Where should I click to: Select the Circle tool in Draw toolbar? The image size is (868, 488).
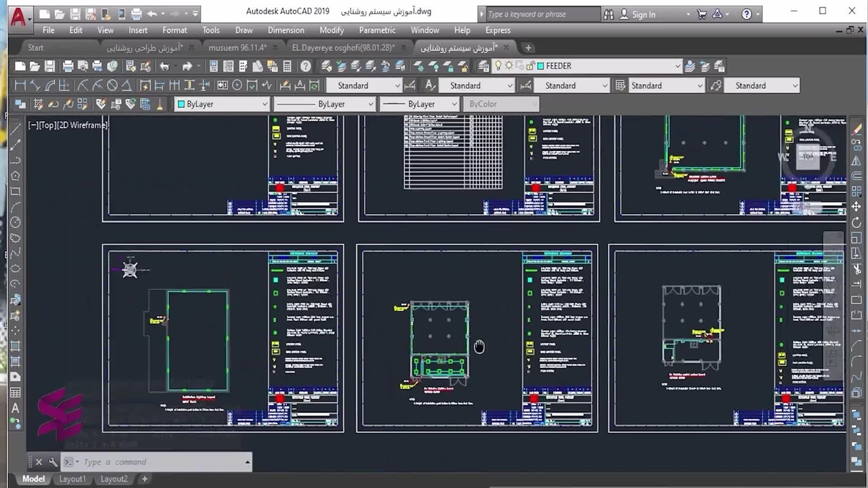15,222
